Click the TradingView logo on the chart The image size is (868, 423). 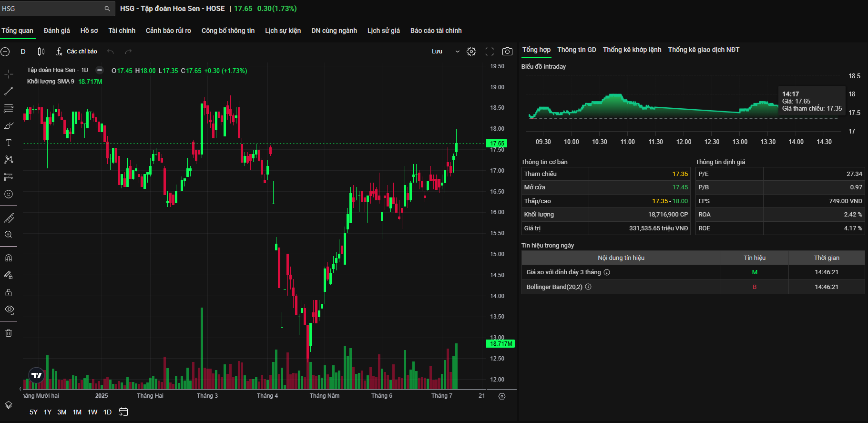pos(37,376)
